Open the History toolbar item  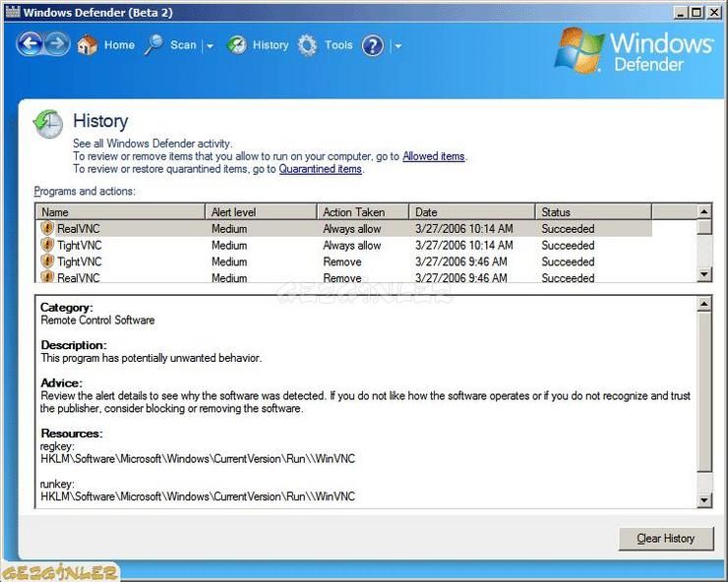point(271,45)
